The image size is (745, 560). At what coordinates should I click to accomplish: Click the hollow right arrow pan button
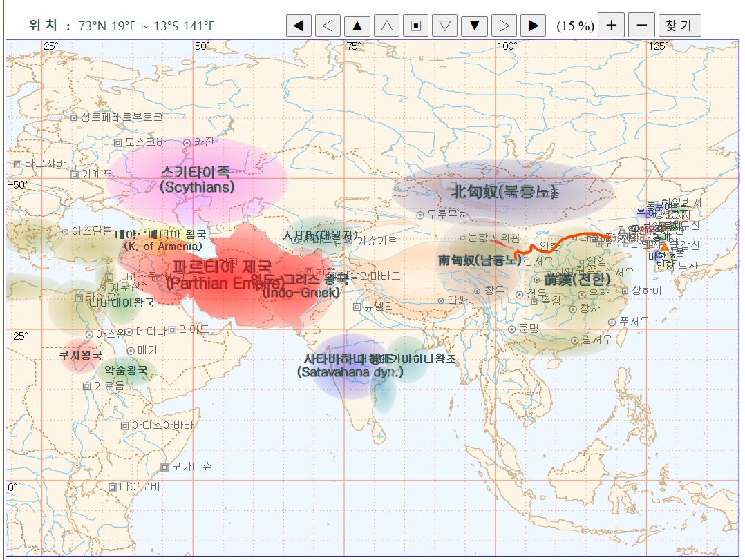pyautogui.click(x=504, y=26)
